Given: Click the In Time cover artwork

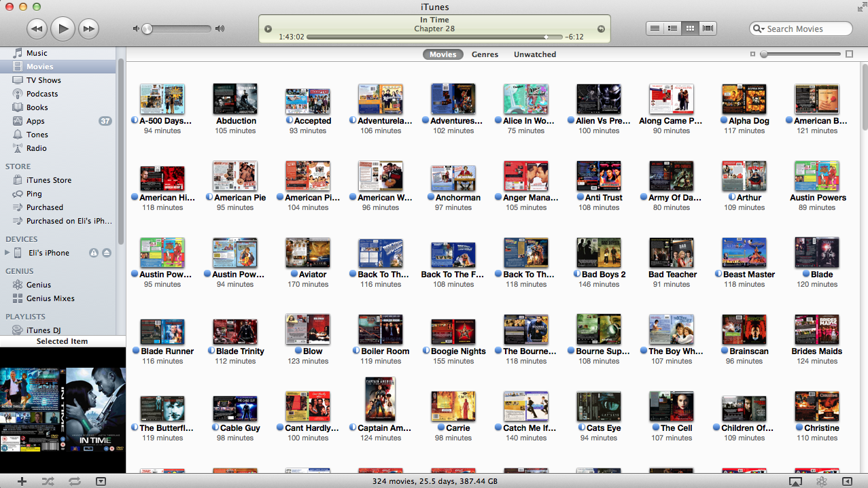Looking at the screenshot, I should click(x=63, y=410).
